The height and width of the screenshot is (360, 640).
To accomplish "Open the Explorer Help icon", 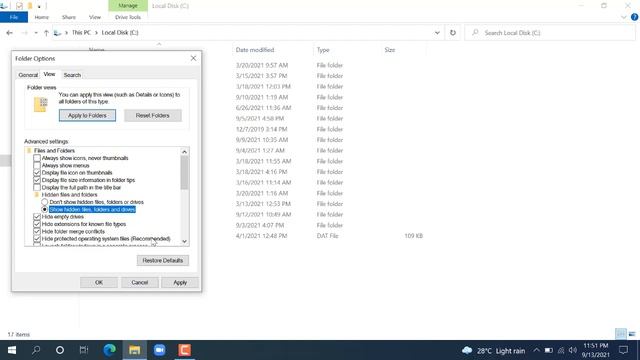I will (x=634, y=17).
